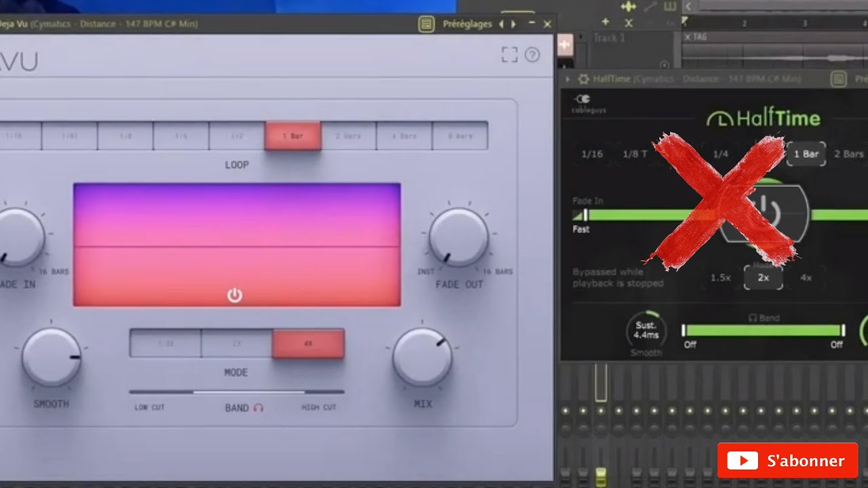The height and width of the screenshot is (488, 868).
Task: Set HalfTime loop to 1/8 T
Action: [x=635, y=154]
